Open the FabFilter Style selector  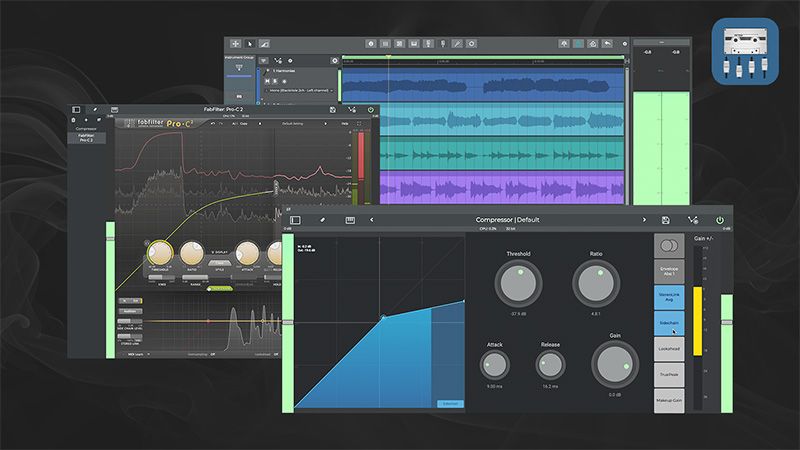click(219, 263)
